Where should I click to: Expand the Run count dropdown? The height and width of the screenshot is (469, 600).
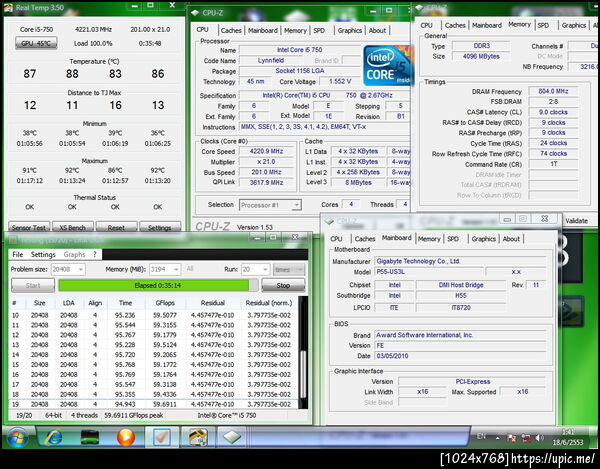pos(265,269)
